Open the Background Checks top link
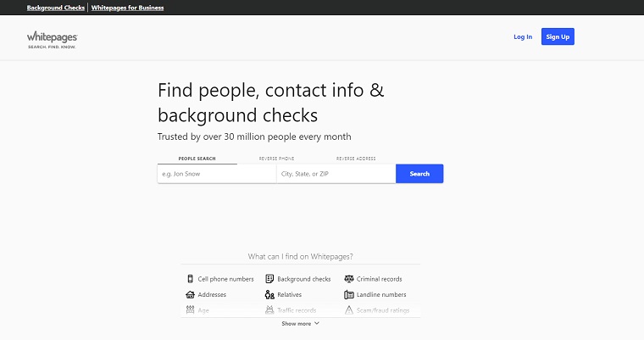The image size is (644, 340). [56, 8]
